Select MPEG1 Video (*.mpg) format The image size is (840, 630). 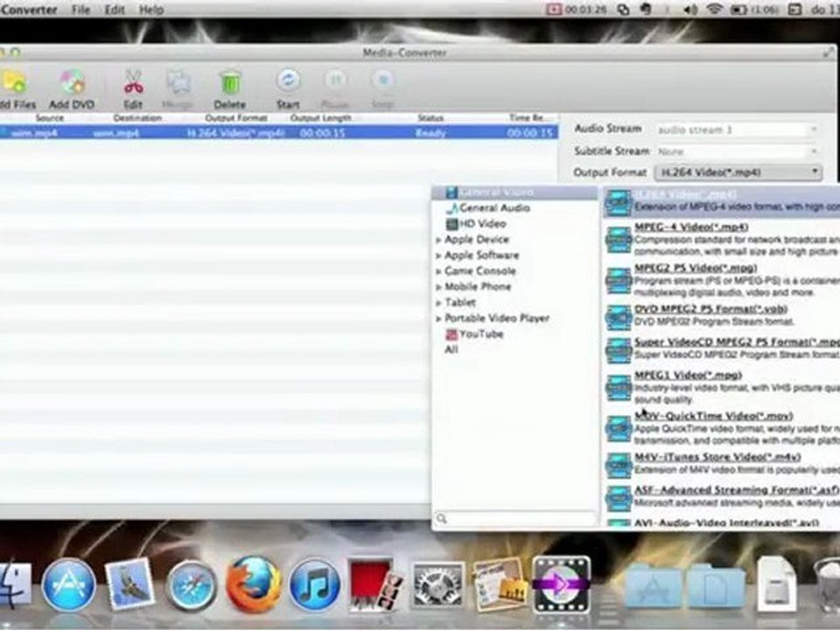coord(722,387)
